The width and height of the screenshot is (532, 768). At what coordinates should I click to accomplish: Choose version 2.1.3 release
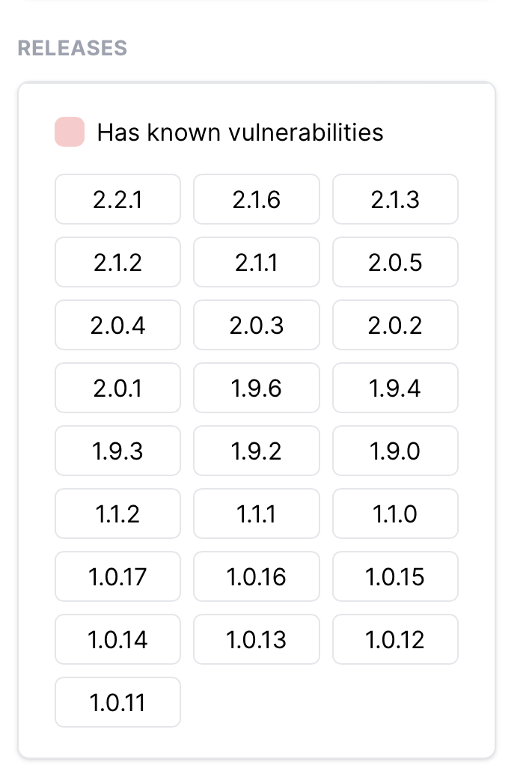tap(395, 200)
